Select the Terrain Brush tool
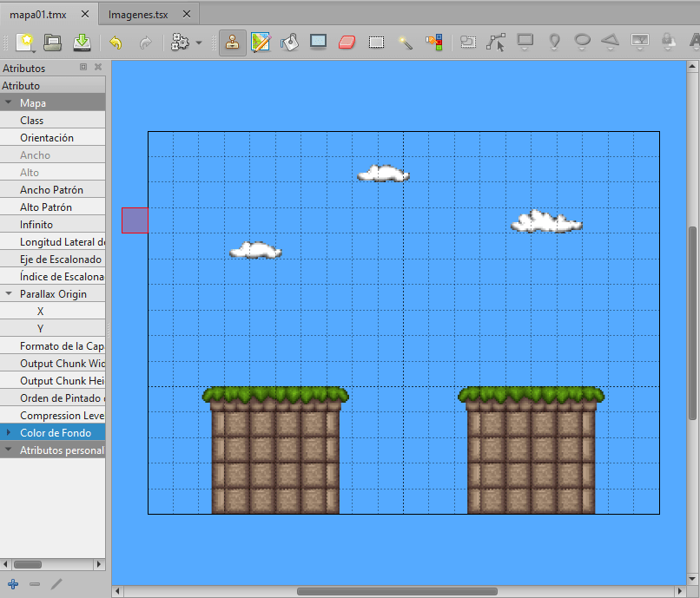This screenshot has height=598, width=700. (261, 42)
